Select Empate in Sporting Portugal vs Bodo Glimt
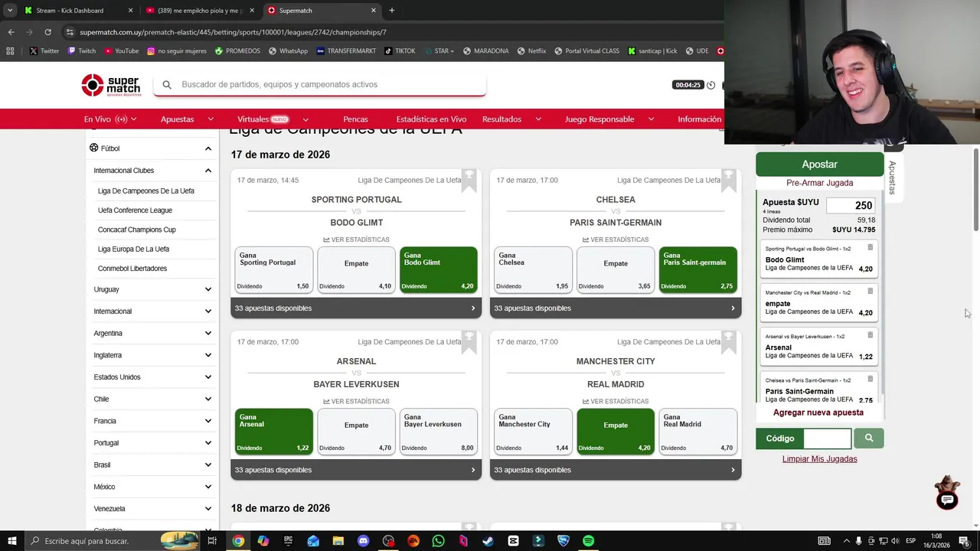980x551 pixels. click(356, 269)
